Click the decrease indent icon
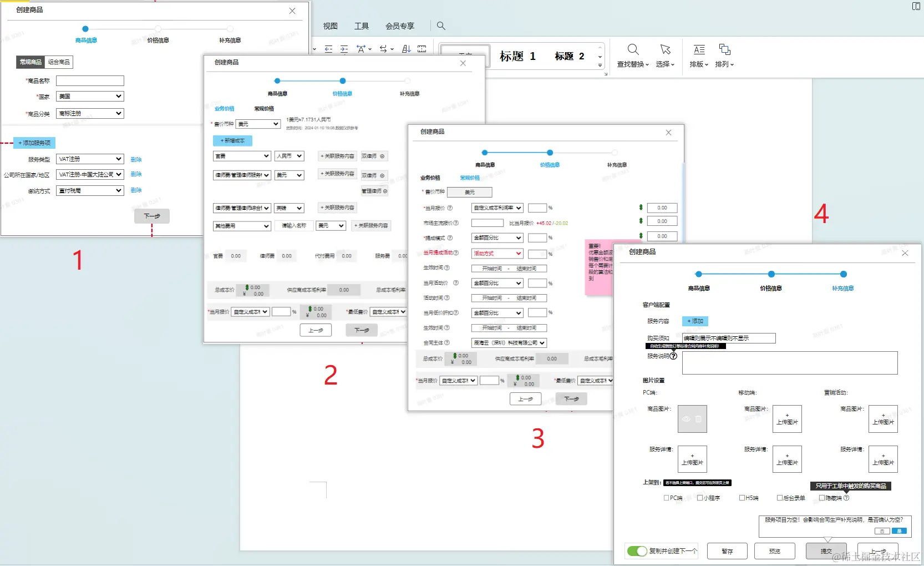The image size is (924, 566). 328,49
